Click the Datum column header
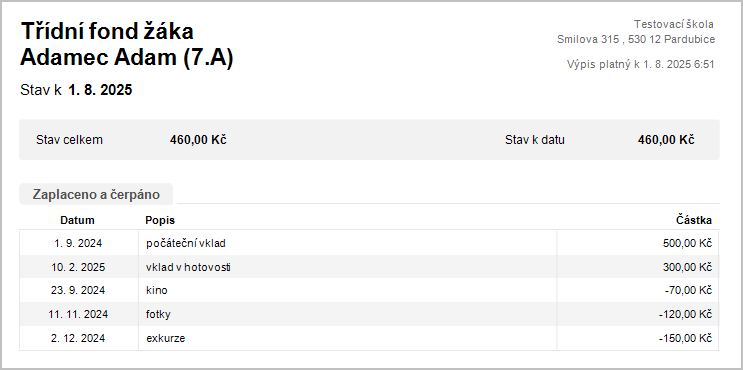The height and width of the screenshot is (370, 743). [78, 220]
